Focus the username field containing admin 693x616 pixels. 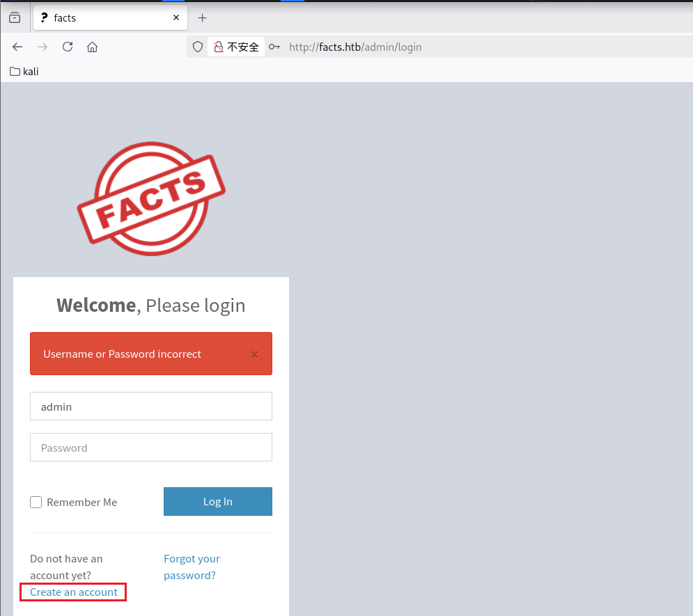(150, 406)
